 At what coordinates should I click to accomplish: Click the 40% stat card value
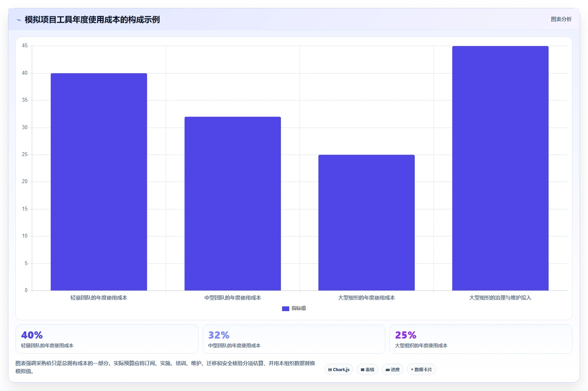pos(32,335)
